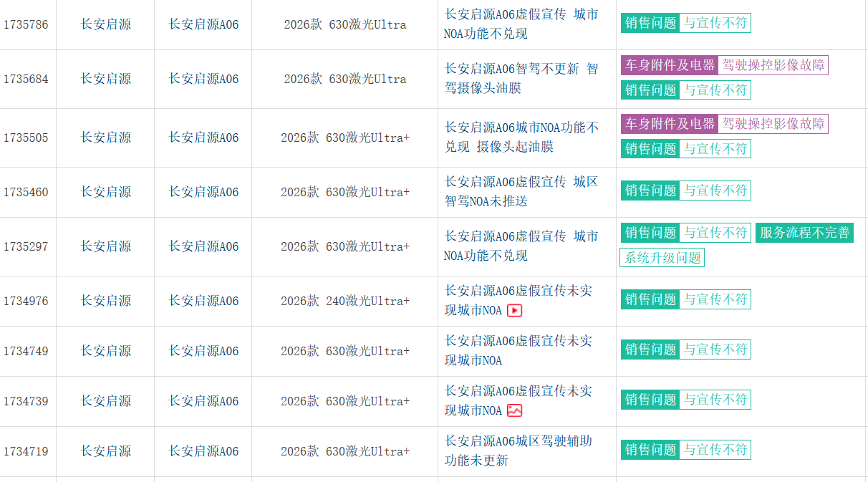
Task: Open model 长安启源A06 in row 1734976
Action: tap(203, 301)
